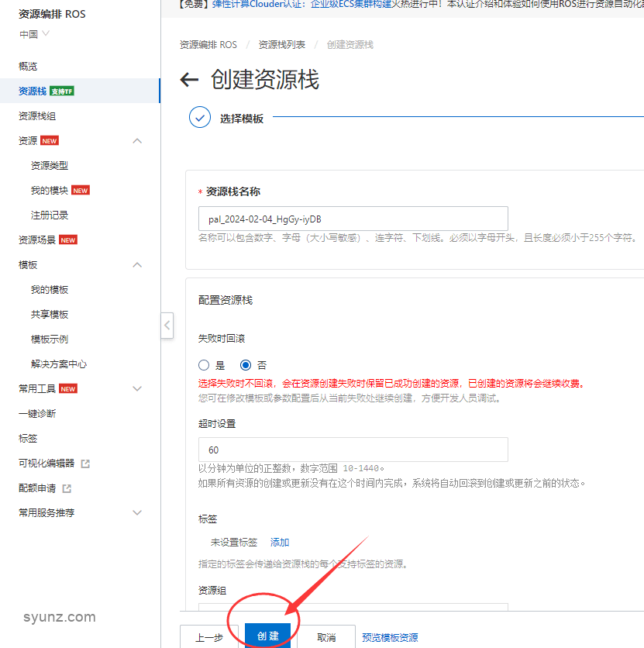Viewport: 644px width, 648px height.
Task: Select 否 for 失败时回滚
Action: tap(246, 365)
